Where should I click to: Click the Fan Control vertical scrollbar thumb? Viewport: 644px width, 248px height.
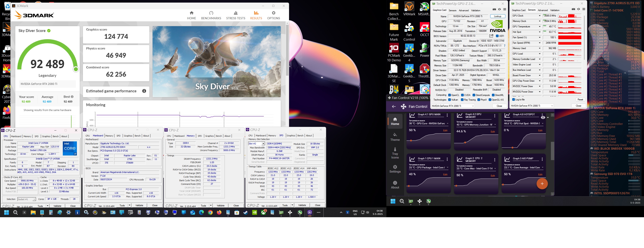click(552, 151)
